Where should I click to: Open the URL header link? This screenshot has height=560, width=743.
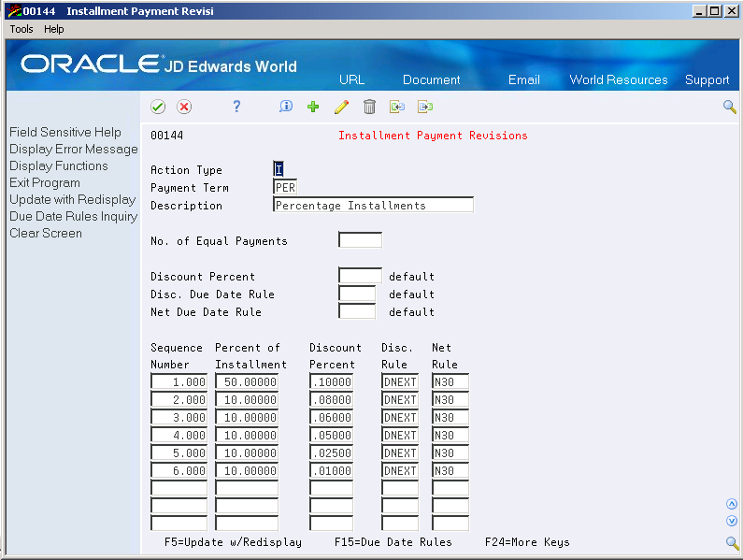pos(351,79)
